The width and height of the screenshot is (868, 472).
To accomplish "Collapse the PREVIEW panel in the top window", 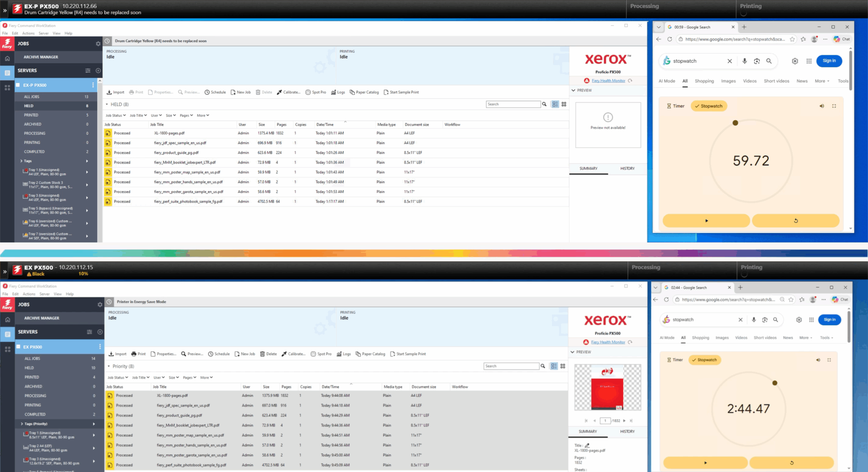I will [x=573, y=90].
